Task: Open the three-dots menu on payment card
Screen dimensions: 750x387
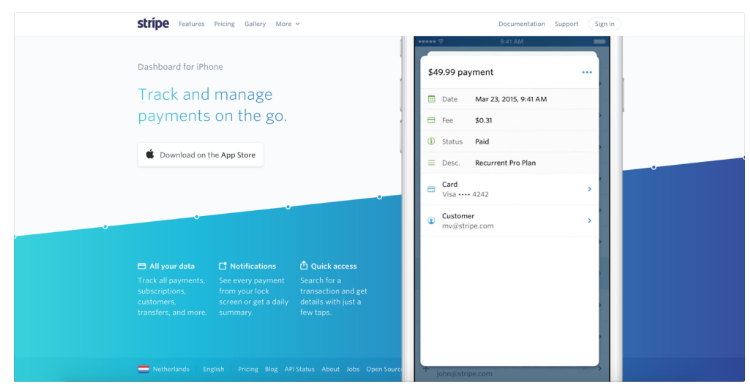Action: tap(587, 72)
